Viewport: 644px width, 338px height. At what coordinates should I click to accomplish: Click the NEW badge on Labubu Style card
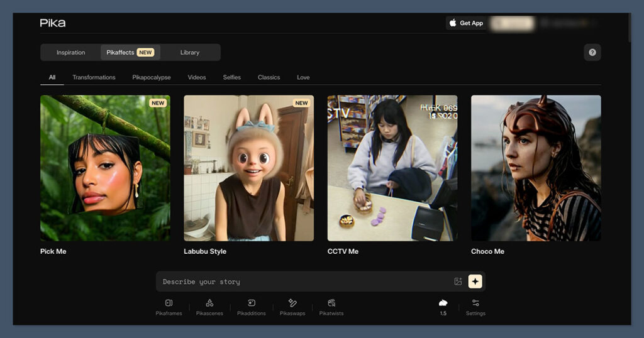pos(301,103)
